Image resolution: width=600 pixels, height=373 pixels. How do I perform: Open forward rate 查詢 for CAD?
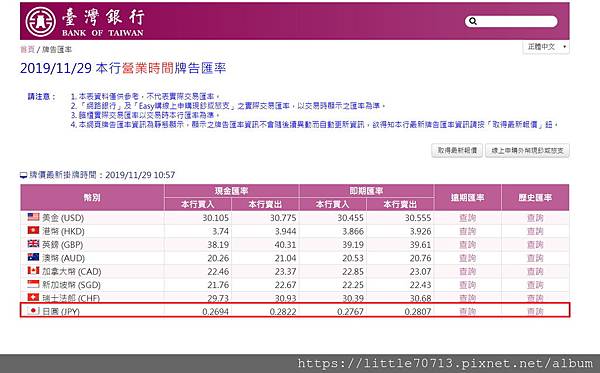pos(468,271)
